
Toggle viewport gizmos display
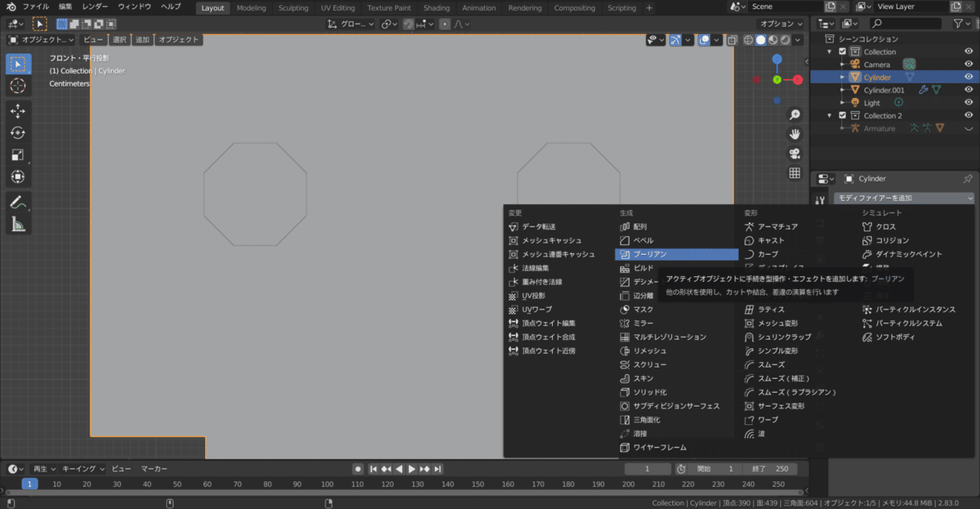(x=675, y=39)
